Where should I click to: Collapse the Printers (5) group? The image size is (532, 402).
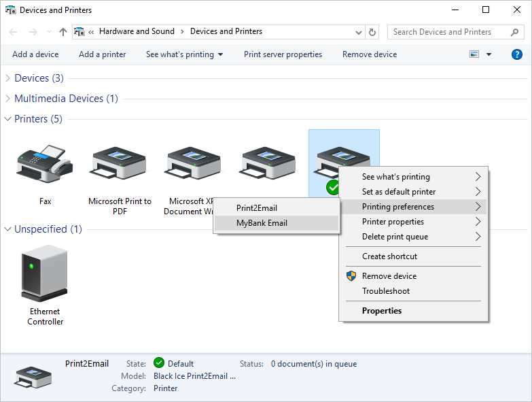[7, 119]
